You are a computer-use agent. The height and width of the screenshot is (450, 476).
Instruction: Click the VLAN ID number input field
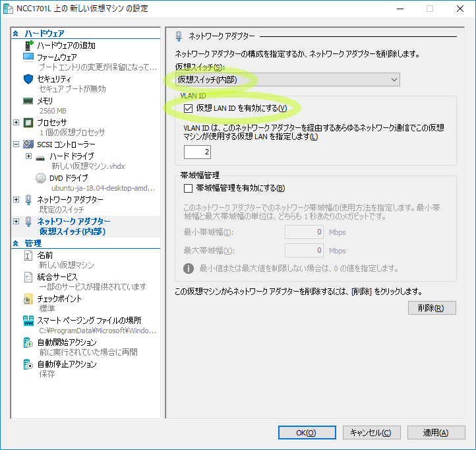click(x=197, y=152)
